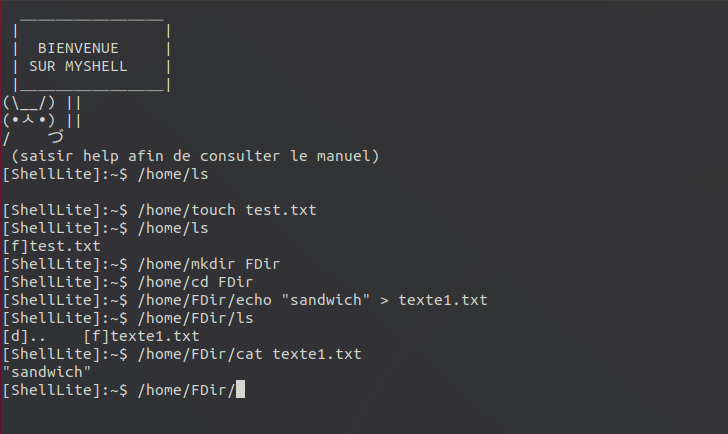This screenshot has height=434, width=728.
Task: Click the "sandwich" output line
Action: (47, 372)
